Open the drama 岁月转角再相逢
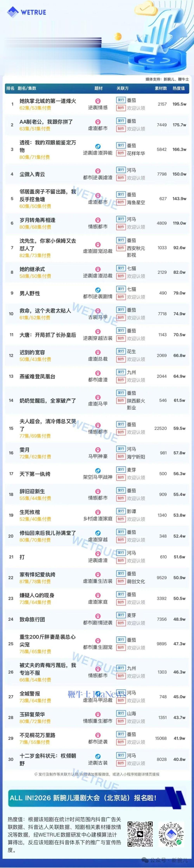Viewport: 194px width, 868px height. (37, 220)
